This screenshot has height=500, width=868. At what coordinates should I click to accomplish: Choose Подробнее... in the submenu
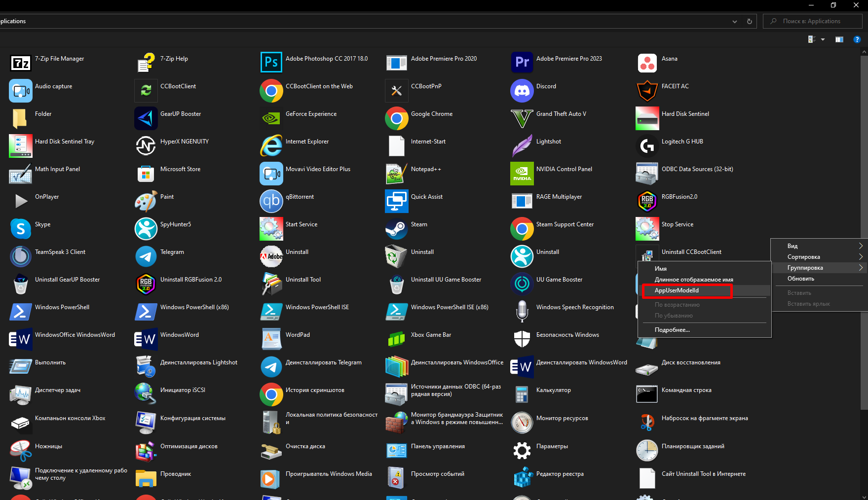point(704,330)
